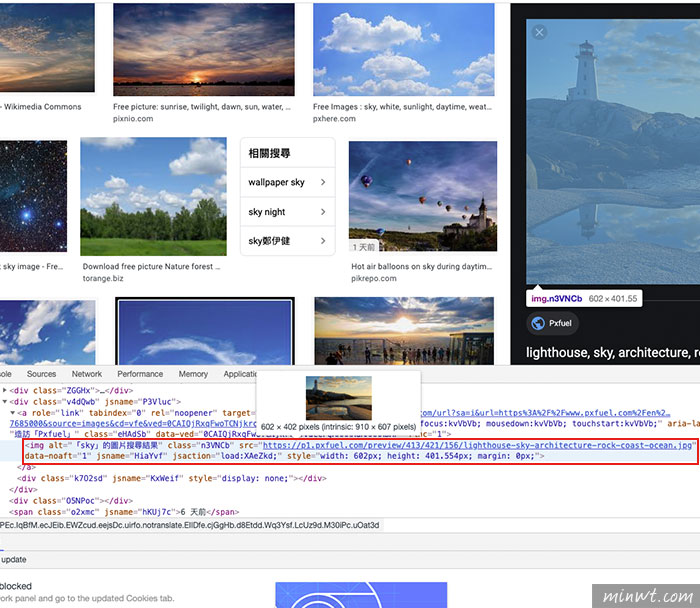This screenshot has width=700, height=608.
Task: Expand the div class ZGGHx node
Action: pos(4,390)
